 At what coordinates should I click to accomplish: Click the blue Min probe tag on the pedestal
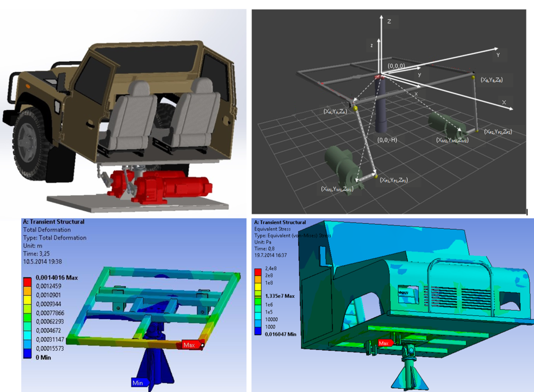(140, 383)
